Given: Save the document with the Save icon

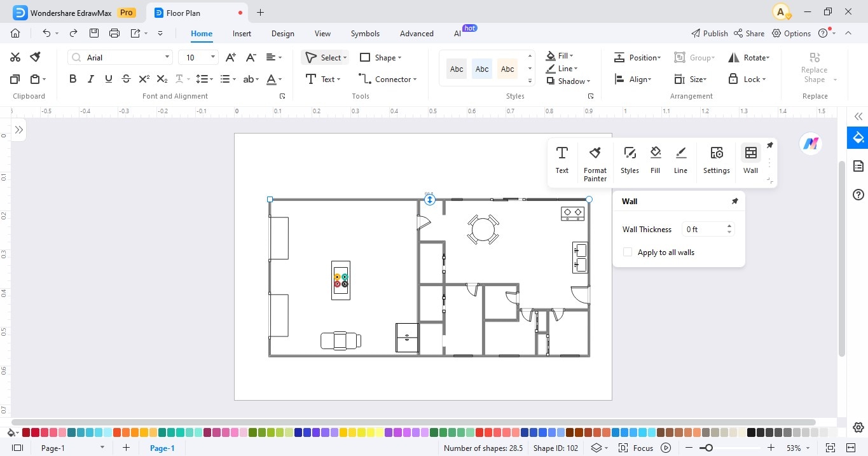Looking at the screenshot, I should pos(94,33).
